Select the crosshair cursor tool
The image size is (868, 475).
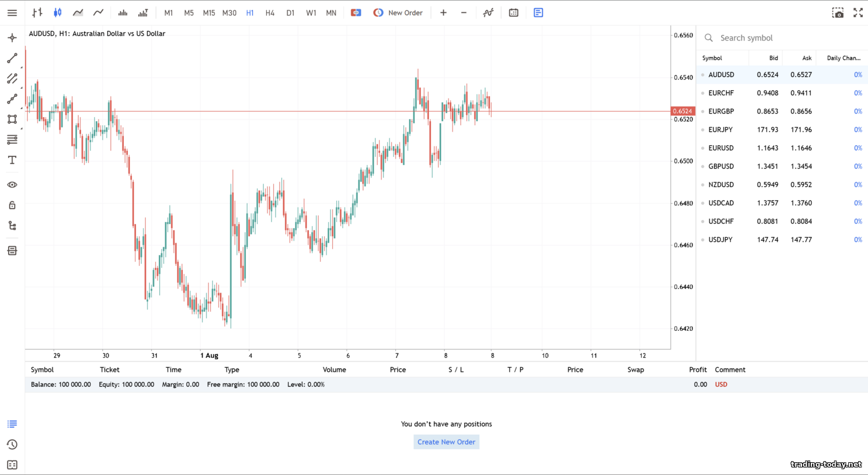click(12, 38)
